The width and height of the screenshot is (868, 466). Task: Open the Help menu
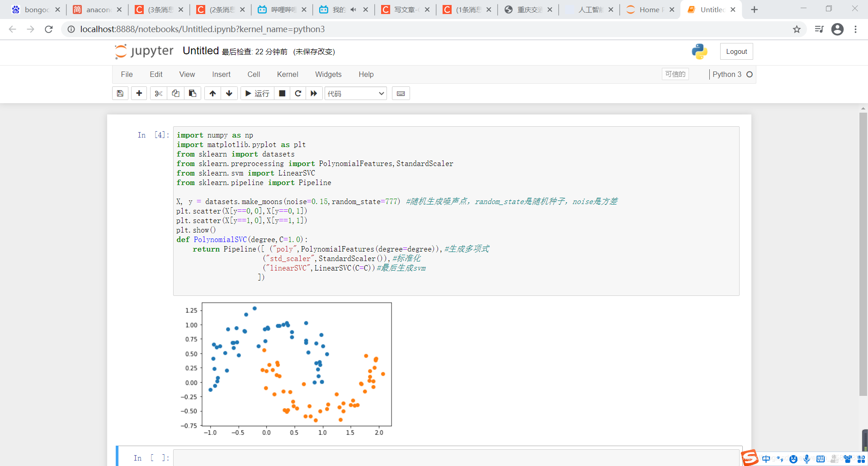click(x=366, y=74)
